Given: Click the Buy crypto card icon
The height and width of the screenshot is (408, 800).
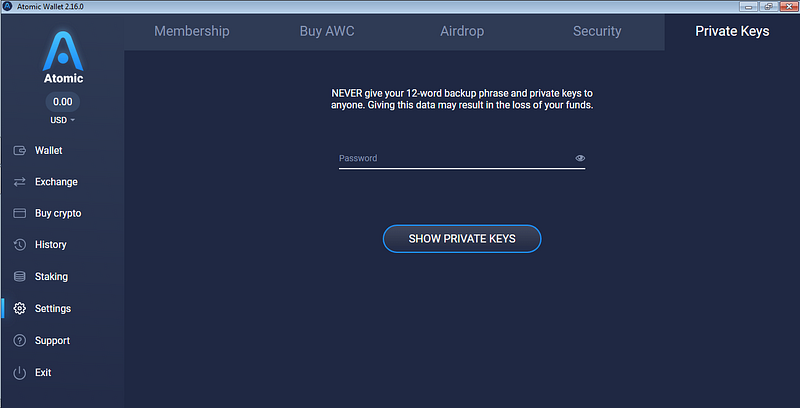Looking at the screenshot, I should pos(19,213).
